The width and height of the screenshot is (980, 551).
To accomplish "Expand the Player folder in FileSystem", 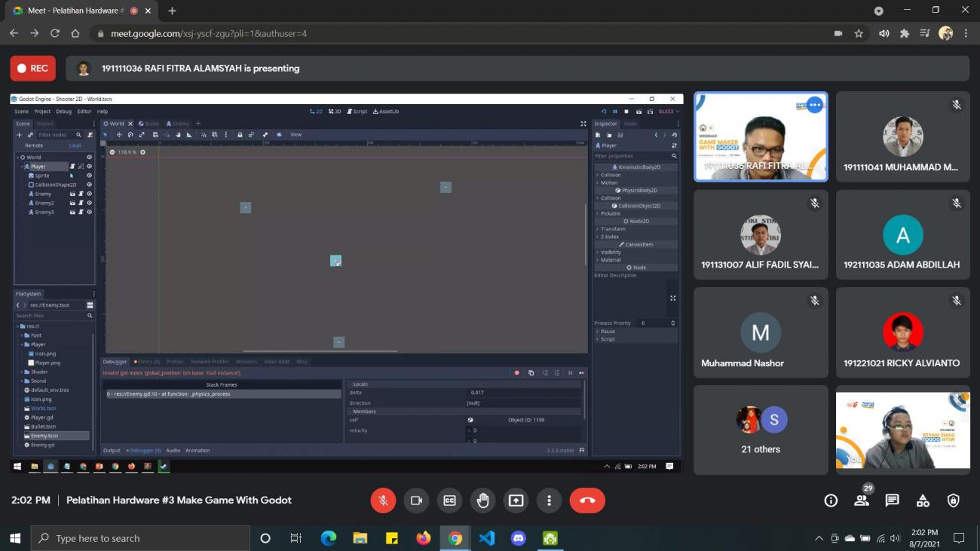I will [38, 344].
